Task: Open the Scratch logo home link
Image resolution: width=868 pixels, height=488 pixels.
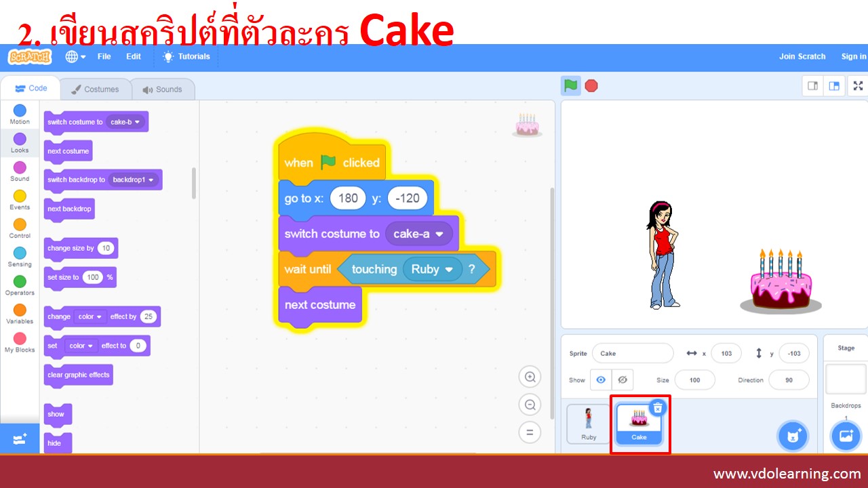Action: click(x=29, y=57)
